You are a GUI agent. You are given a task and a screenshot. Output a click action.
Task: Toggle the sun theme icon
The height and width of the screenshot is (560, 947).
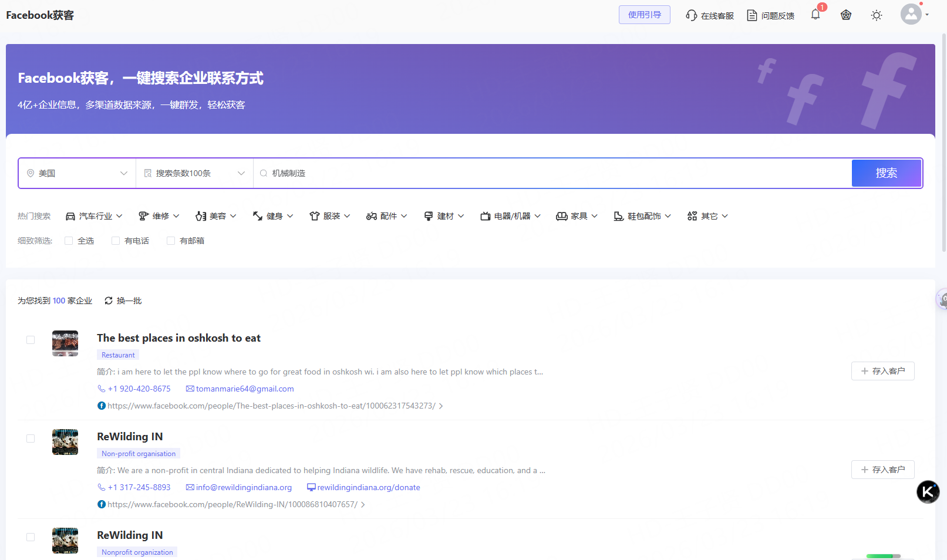click(877, 15)
